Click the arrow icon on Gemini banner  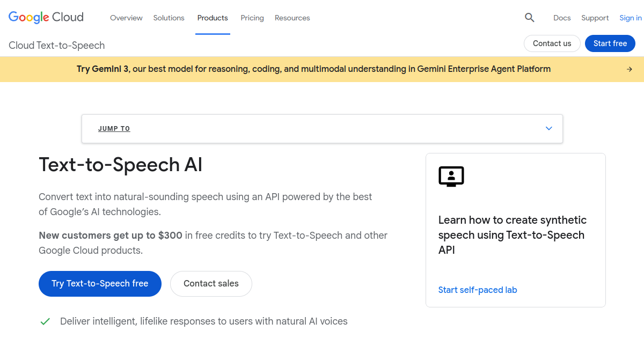pos(630,69)
